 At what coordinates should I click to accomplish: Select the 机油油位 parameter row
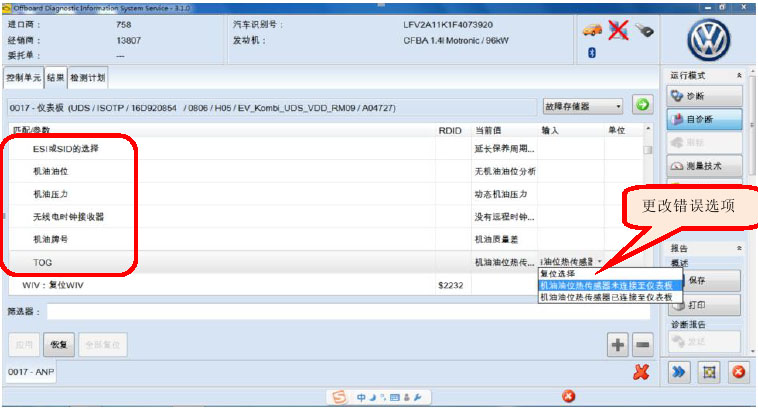pyautogui.click(x=326, y=171)
